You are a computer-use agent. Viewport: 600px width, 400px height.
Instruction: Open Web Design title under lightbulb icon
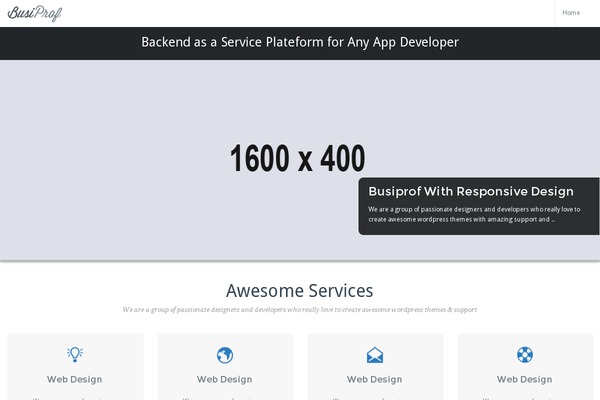point(75,379)
